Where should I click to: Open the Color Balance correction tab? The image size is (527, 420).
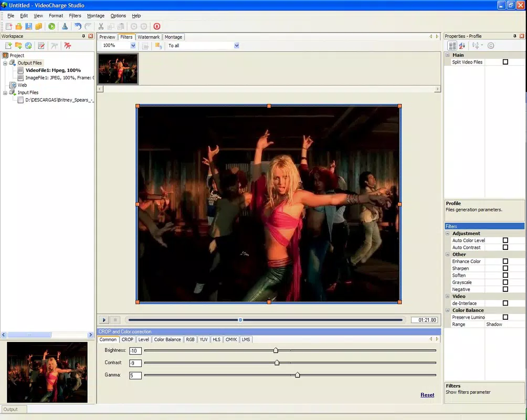(x=167, y=340)
